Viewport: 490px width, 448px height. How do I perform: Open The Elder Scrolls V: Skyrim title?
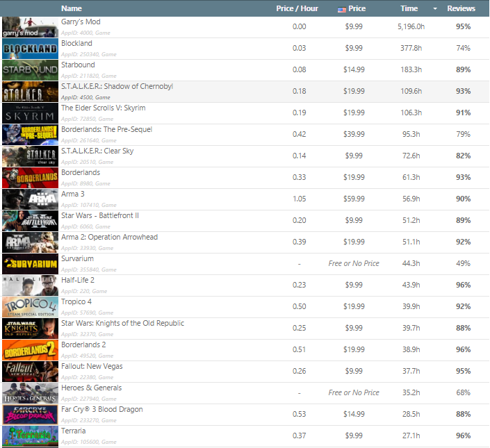click(x=103, y=108)
